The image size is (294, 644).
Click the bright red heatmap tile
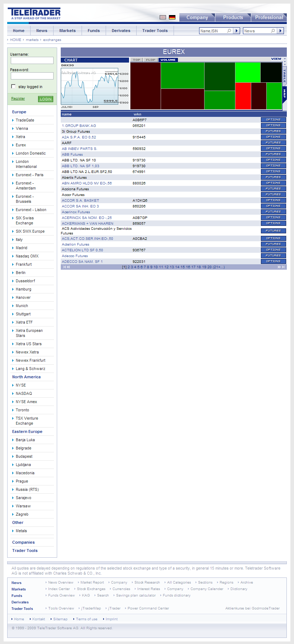coord(243,96)
